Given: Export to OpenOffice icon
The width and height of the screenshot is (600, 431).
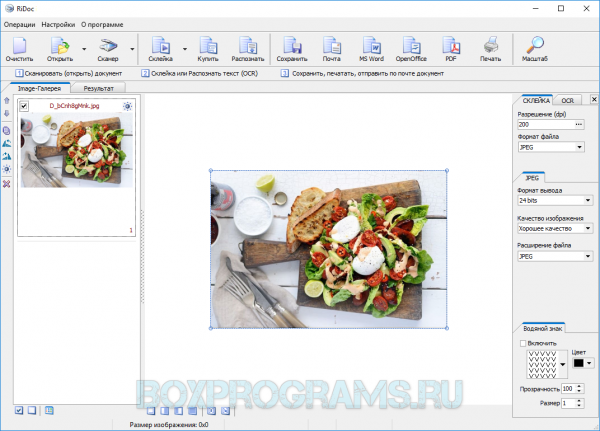Looking at the screenshot, I should click(411, 46).
